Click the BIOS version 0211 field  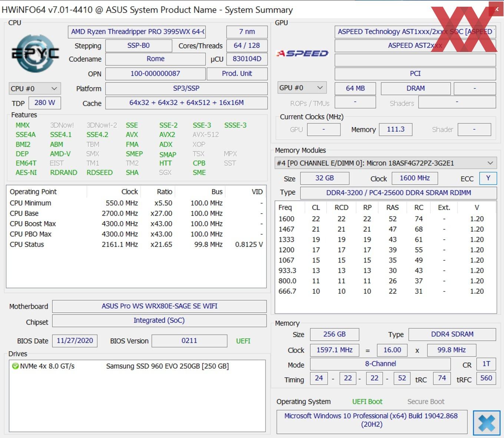tap(189, 341)
